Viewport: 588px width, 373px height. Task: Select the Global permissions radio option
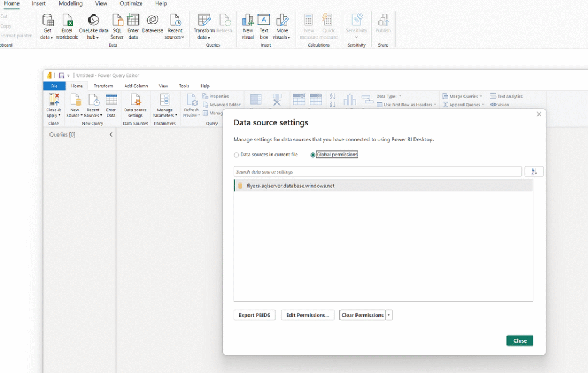[312, 155]
